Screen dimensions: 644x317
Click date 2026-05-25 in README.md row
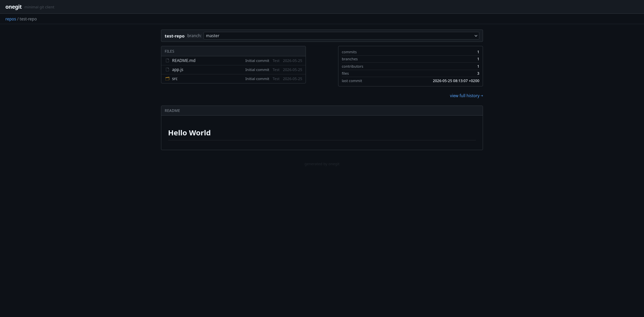click(292, 61)
